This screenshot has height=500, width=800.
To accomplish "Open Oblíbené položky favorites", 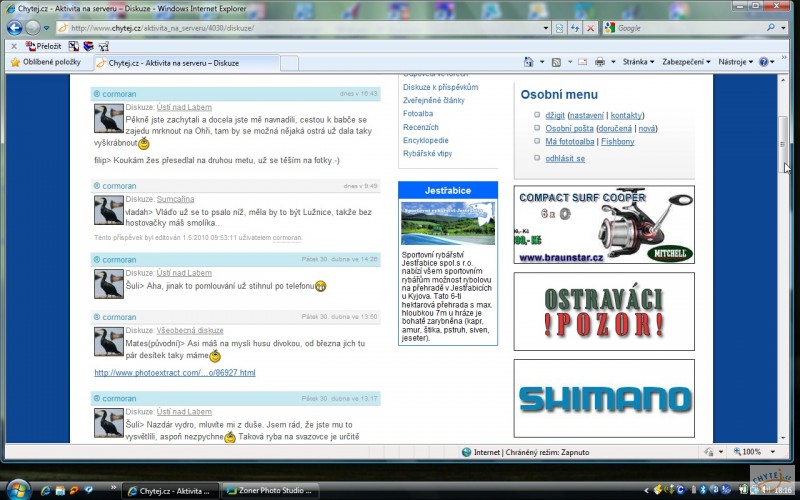I will coord(46,62).
